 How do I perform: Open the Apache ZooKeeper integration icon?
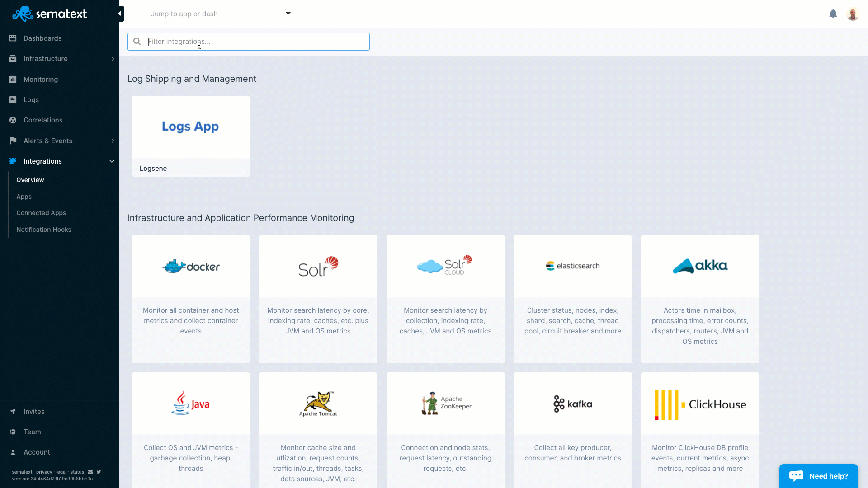(445, 404)
